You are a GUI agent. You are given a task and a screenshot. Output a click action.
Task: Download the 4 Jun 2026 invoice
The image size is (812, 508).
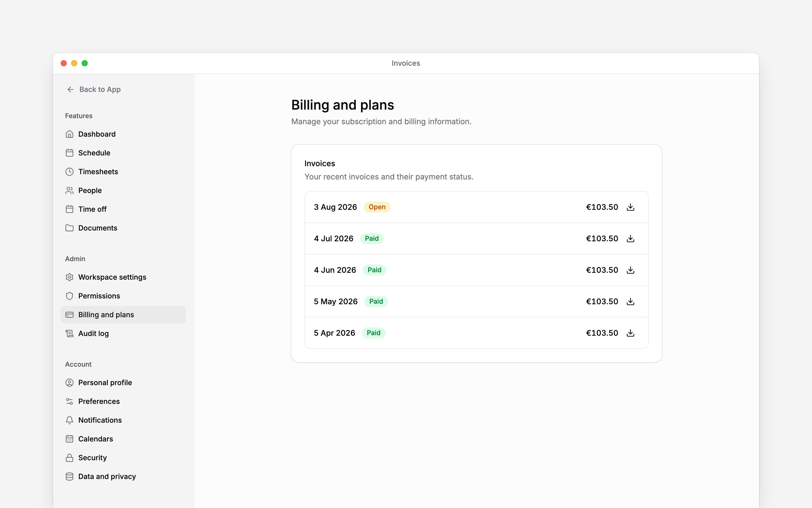coord(630,270)
